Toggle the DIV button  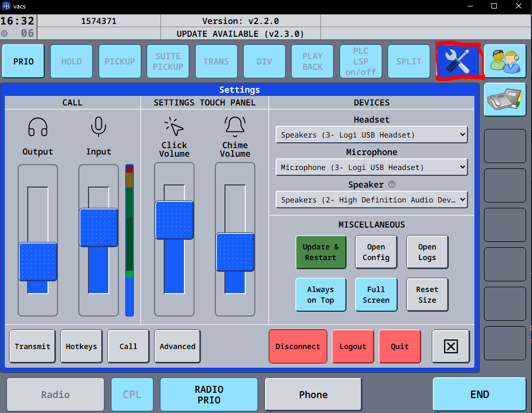point(264,61)
